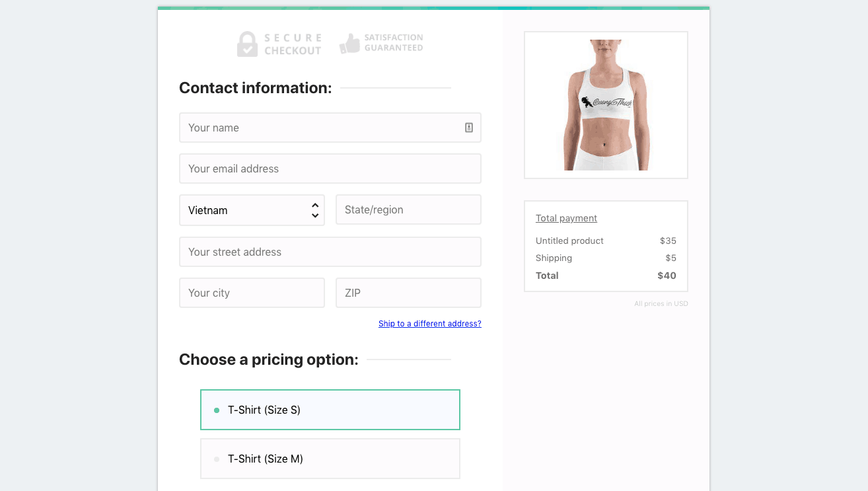This screenshot has width=868, height=491.
Task: Select the T-Shirt (Size S) radio option
Action: (330, 410)
